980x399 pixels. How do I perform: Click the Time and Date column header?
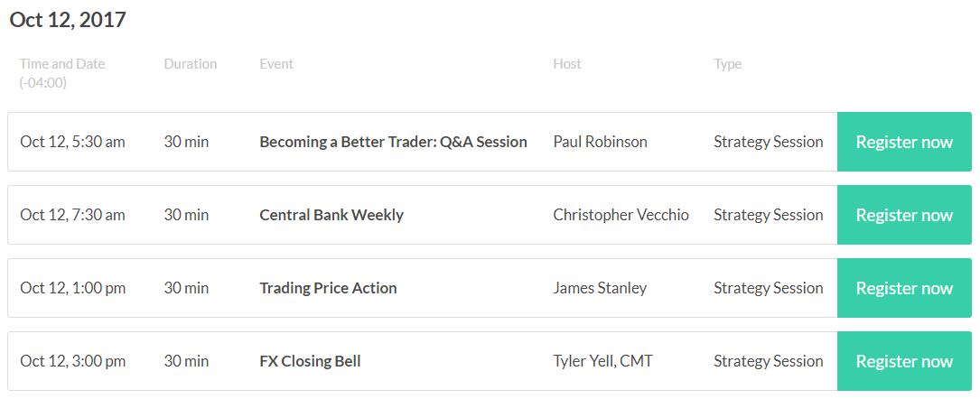pos(62,73)
